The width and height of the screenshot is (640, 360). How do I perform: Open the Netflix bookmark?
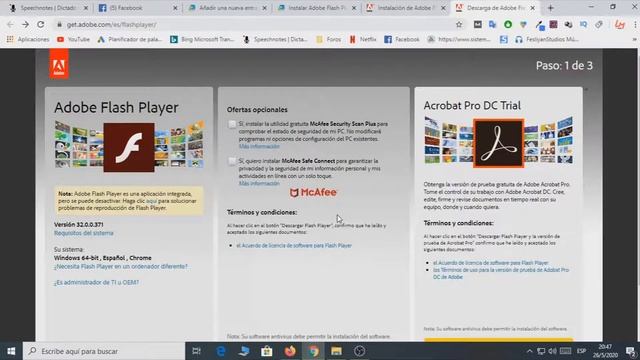pyautogui.click(x=363, y=40)
